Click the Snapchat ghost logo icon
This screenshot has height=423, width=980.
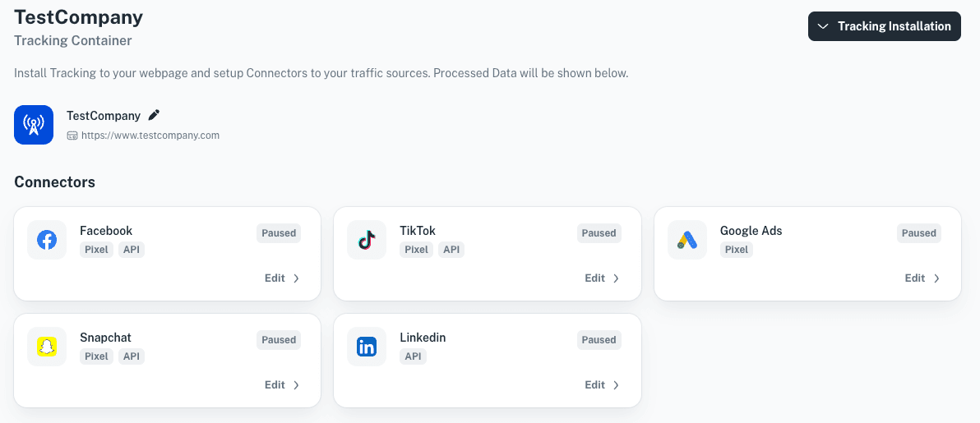pyautogui.click(x=47, y=347)
